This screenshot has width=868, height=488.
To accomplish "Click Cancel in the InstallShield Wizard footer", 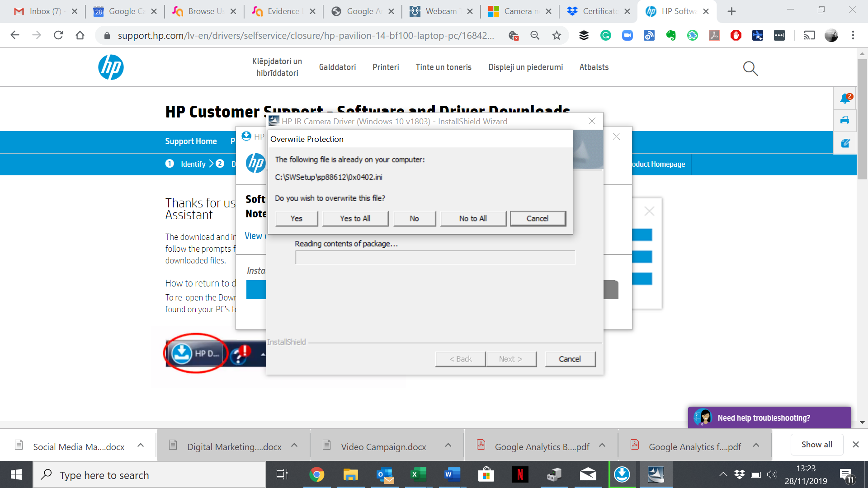I will pyautogui.click(x=570, y=359).
